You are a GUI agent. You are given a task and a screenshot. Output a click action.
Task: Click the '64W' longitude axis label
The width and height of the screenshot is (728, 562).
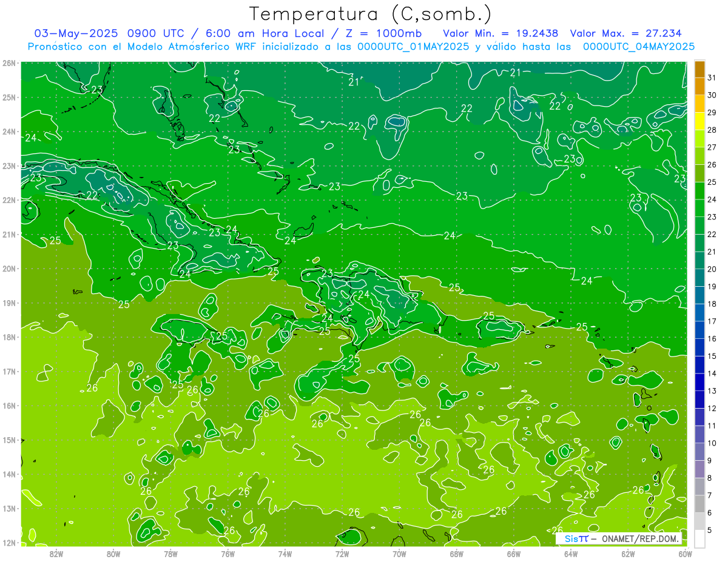tap(570, 554)
